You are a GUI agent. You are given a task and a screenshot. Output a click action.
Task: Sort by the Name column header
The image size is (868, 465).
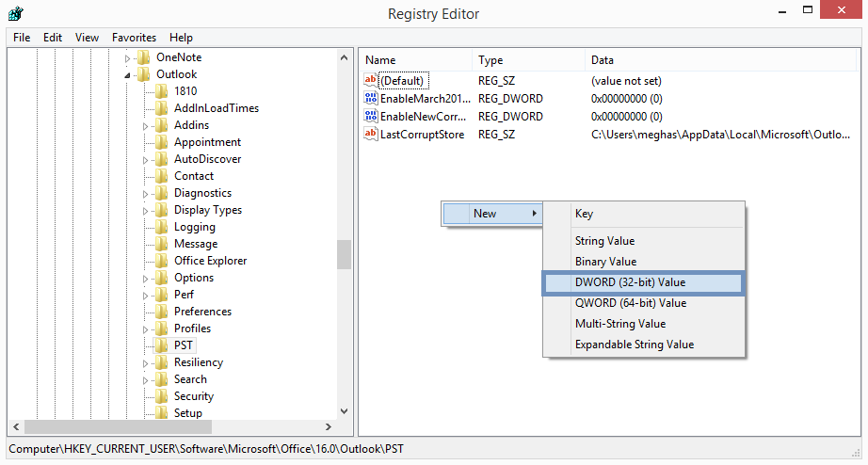415,60
